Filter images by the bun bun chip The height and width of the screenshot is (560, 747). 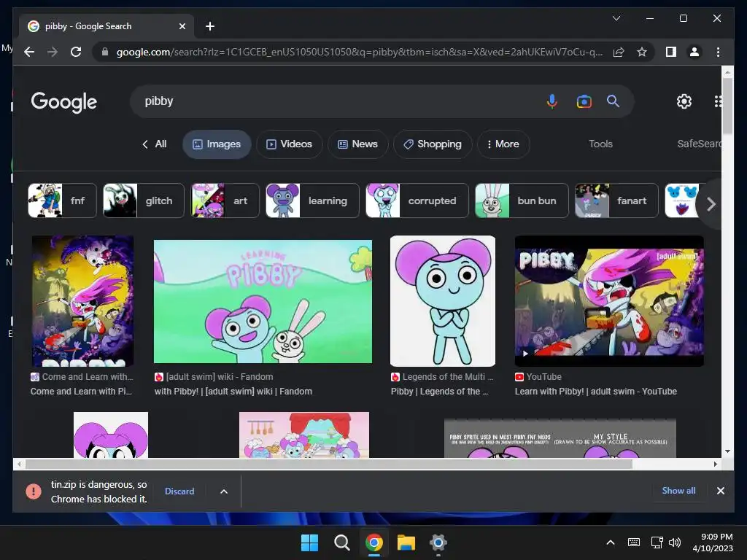[522, 201]
